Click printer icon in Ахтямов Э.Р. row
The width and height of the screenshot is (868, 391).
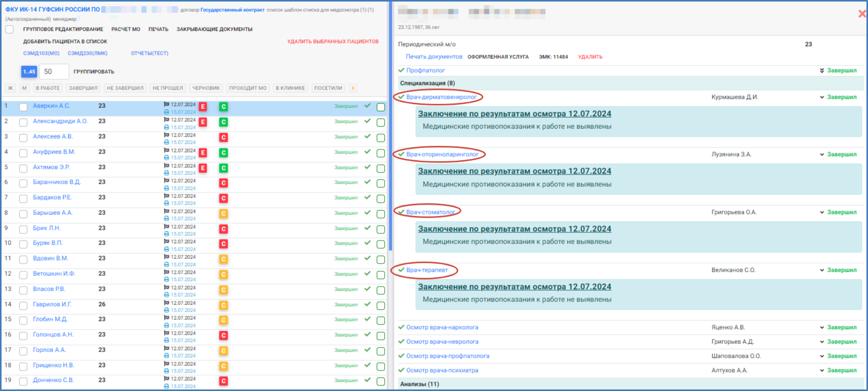166,173
